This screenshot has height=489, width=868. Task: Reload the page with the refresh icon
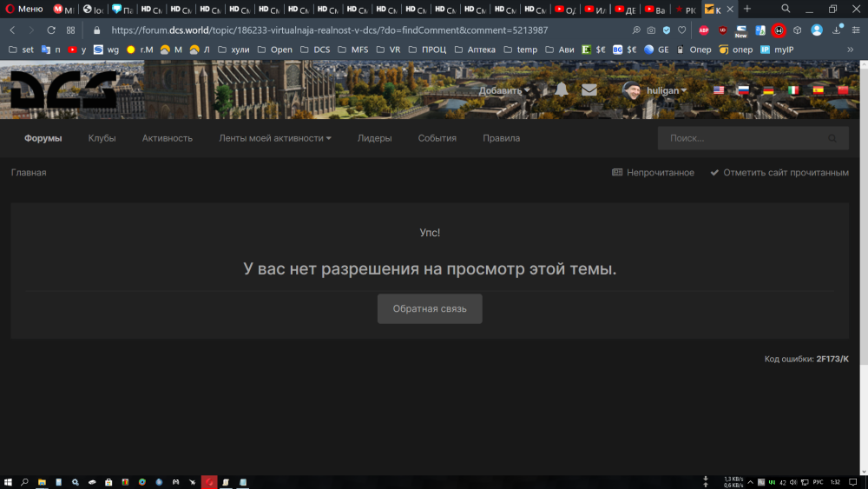[x=51, y=30]
